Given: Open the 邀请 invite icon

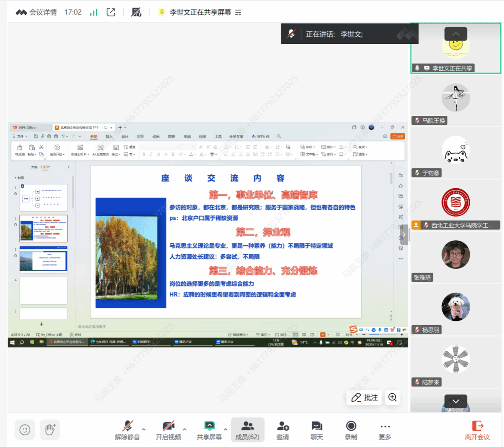Looking at the screenshot, I should pos(283,430).
